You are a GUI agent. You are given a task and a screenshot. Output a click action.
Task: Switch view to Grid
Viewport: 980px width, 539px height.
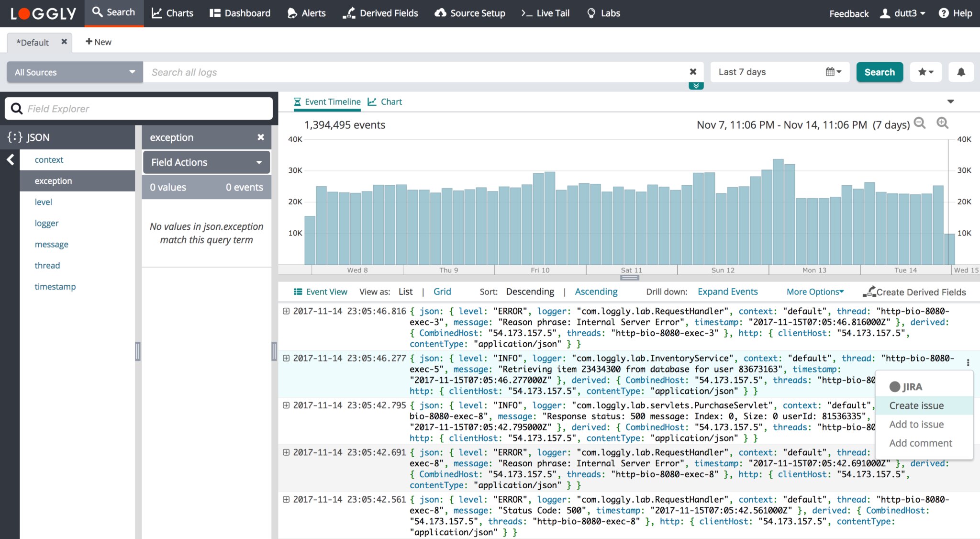442,292
